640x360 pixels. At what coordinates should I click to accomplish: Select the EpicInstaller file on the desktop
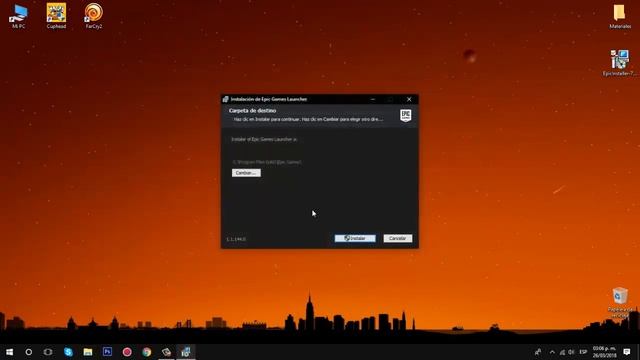point(620,63)
